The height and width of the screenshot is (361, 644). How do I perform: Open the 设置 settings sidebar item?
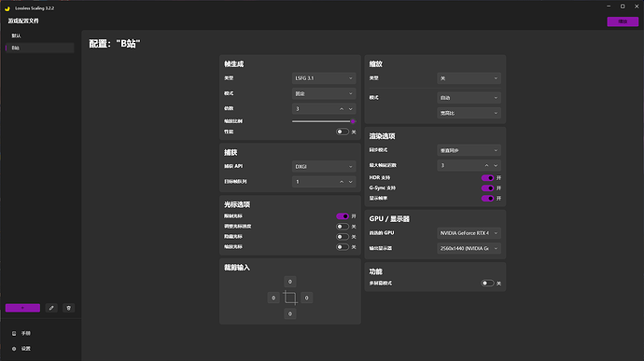[40, 348]
